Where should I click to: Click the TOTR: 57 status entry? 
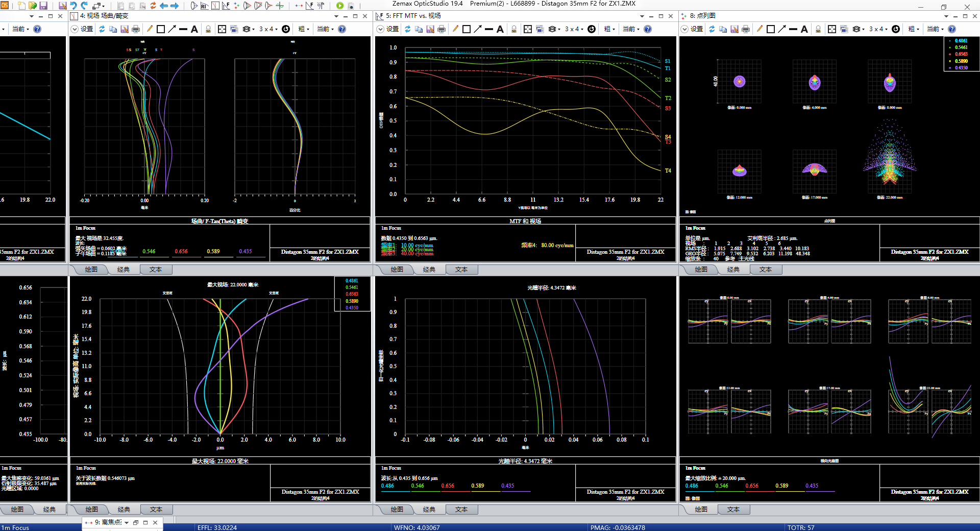pos(801,527)
